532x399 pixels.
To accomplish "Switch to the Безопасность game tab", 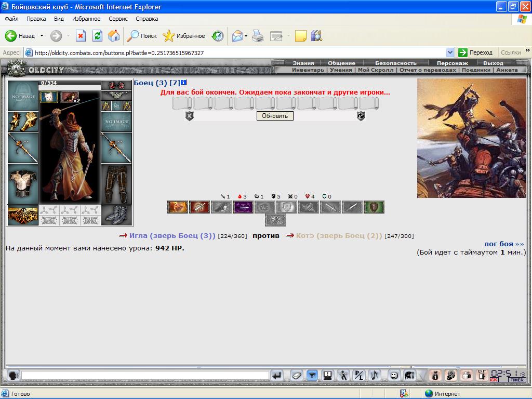I will pos(395,63).
